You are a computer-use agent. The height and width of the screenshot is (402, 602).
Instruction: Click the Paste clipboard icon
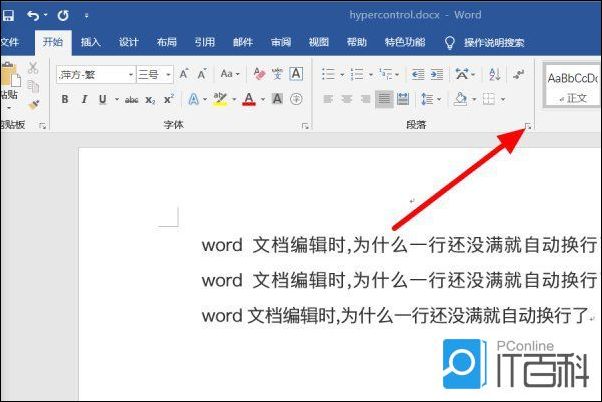[10, 74]
